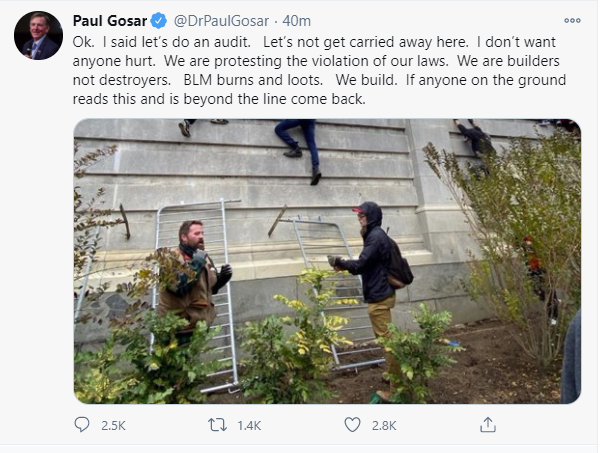Click the 1.4K retweets count

[x=248, y=426]
